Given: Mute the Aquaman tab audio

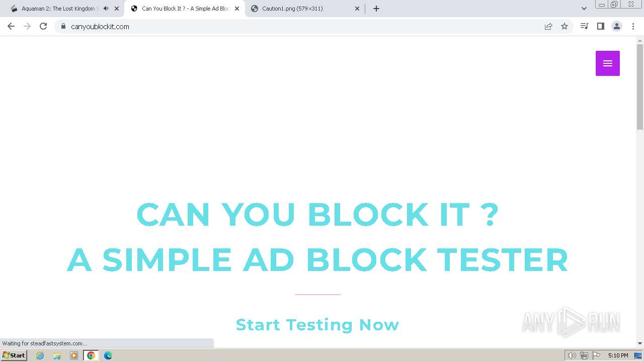Looking at the screenshot, I should pos(106,9).
